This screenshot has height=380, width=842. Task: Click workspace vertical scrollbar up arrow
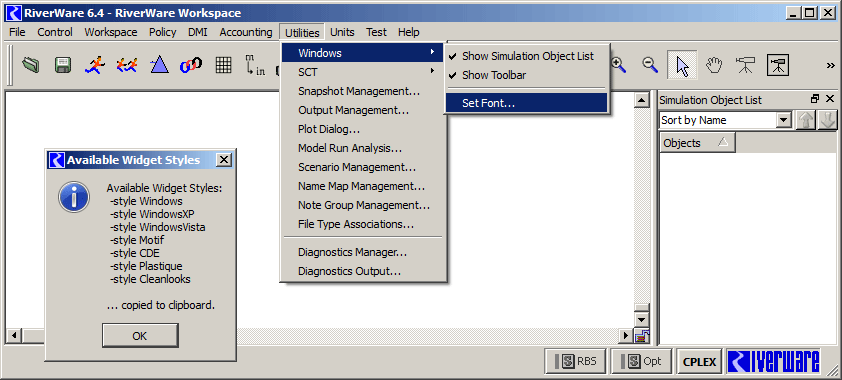(642, 100)
